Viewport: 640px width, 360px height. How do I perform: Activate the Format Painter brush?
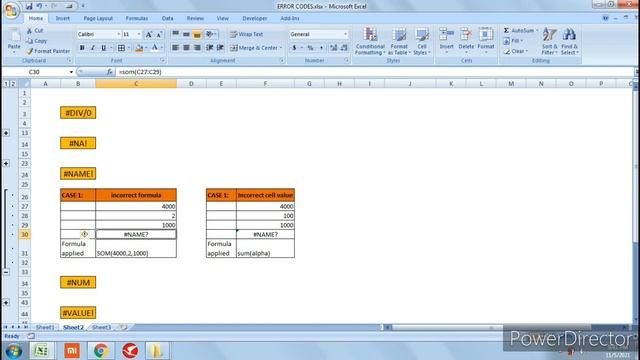(x=29, y=51)
